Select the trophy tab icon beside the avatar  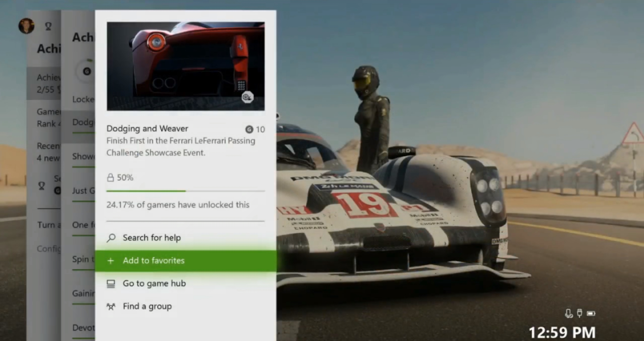[48, 26]
